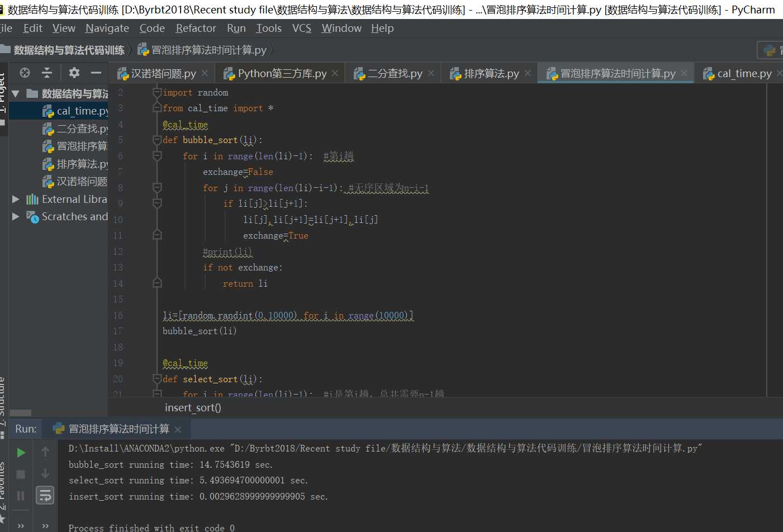Hide Project panel with minus icon
This screenshot has width=783, height=532.
click(96, 73)
